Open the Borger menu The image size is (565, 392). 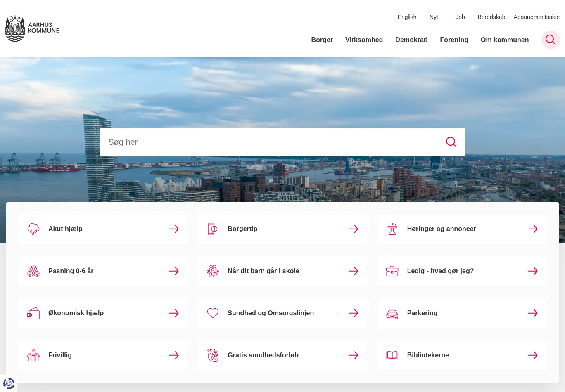pos(322,40)
